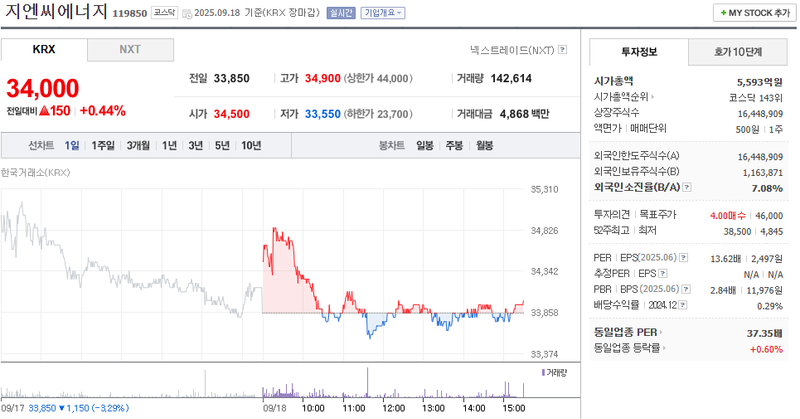Click the 거래량 value 142,614
Screen dimensions: 800x419
point(511,79)
